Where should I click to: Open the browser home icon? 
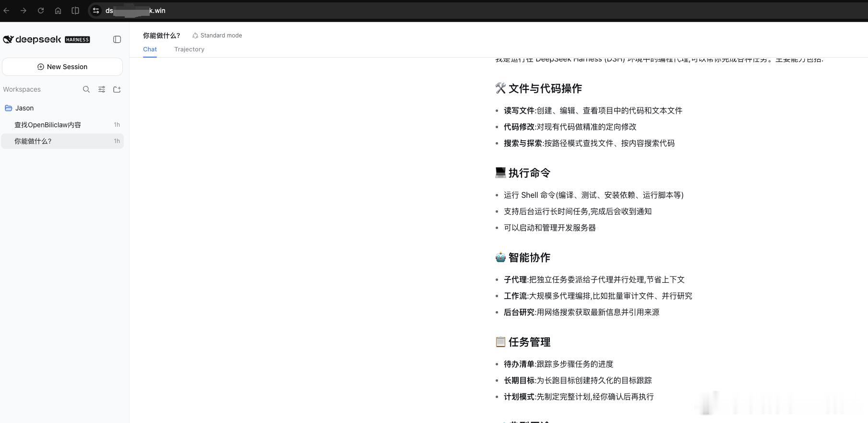point(58,11)
